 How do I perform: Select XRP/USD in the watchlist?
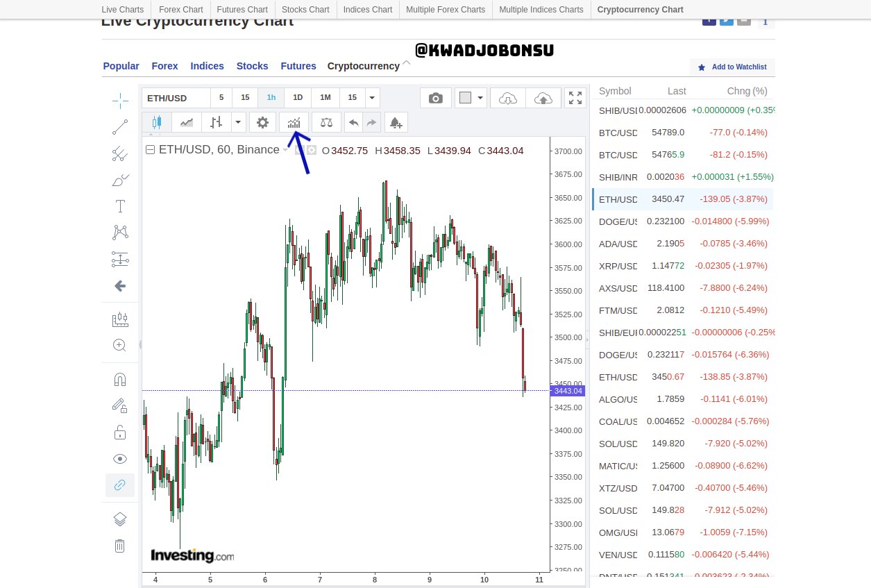[682, 266]
